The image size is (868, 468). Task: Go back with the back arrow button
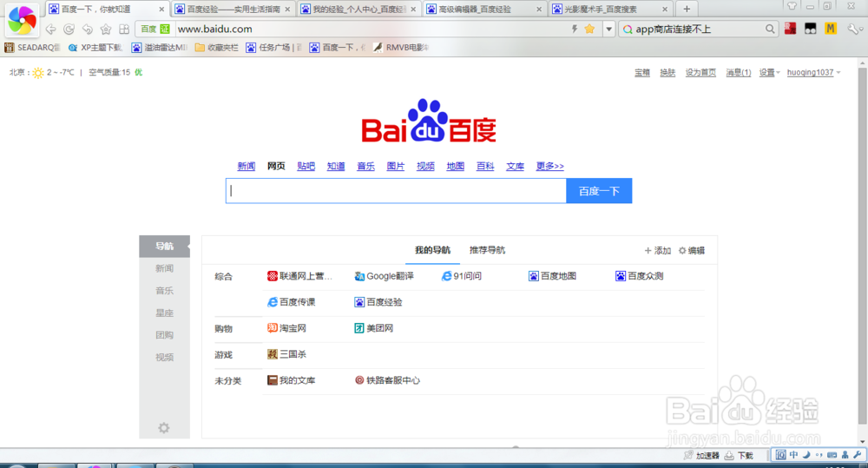50,30
